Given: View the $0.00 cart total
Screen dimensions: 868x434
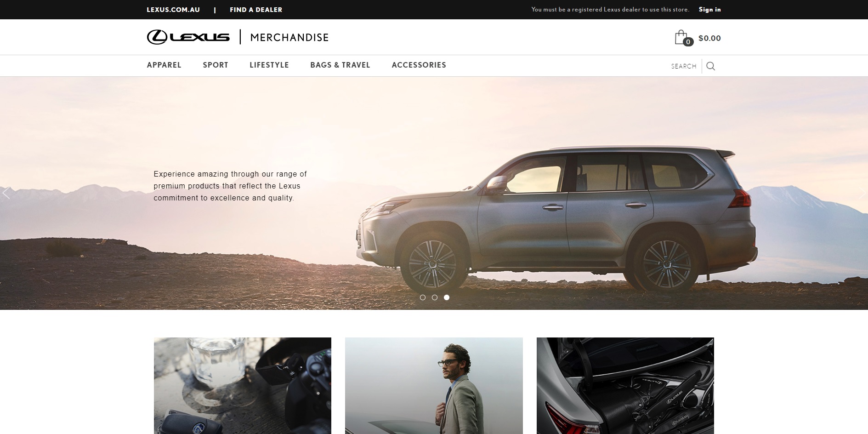Looking at the screenshot, I should click(x=709, y=38).
